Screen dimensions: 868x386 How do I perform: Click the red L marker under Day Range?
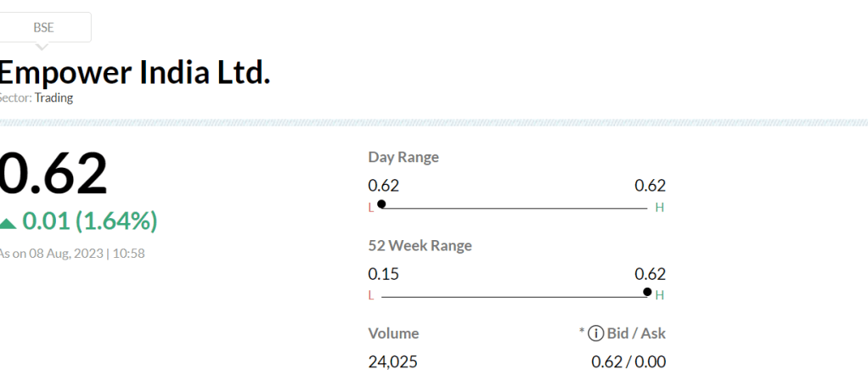pos(370,208)
